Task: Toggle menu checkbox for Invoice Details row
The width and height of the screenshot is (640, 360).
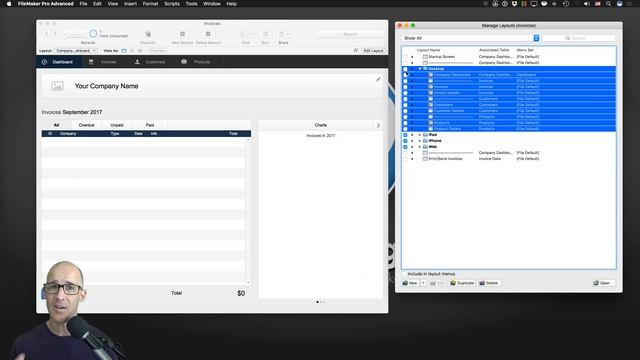Action: [x=405, y=93]
